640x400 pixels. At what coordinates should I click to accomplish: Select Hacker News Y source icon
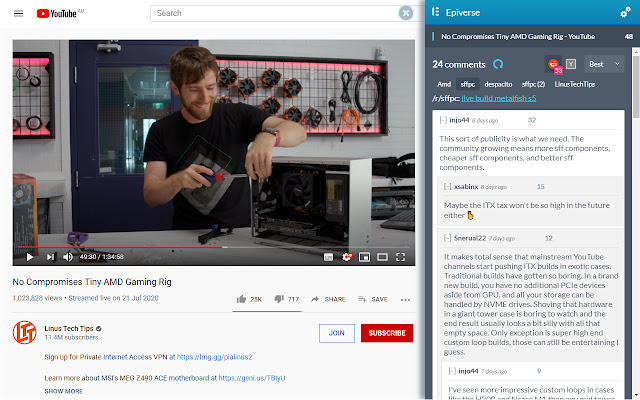tap(571, 64)
